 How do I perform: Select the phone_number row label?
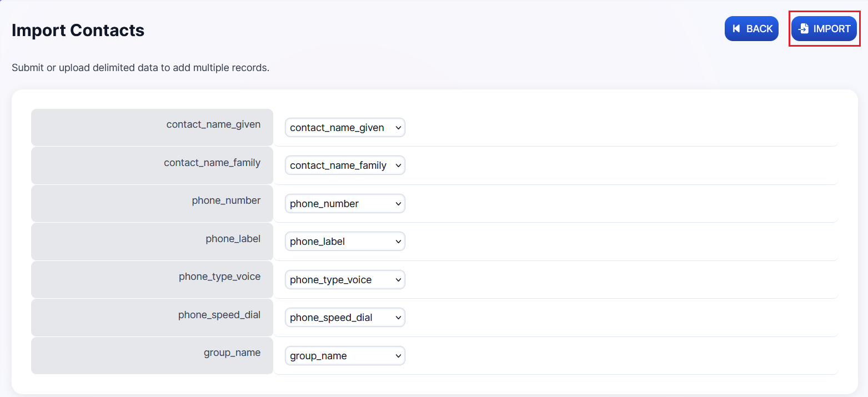click(226, 200)
